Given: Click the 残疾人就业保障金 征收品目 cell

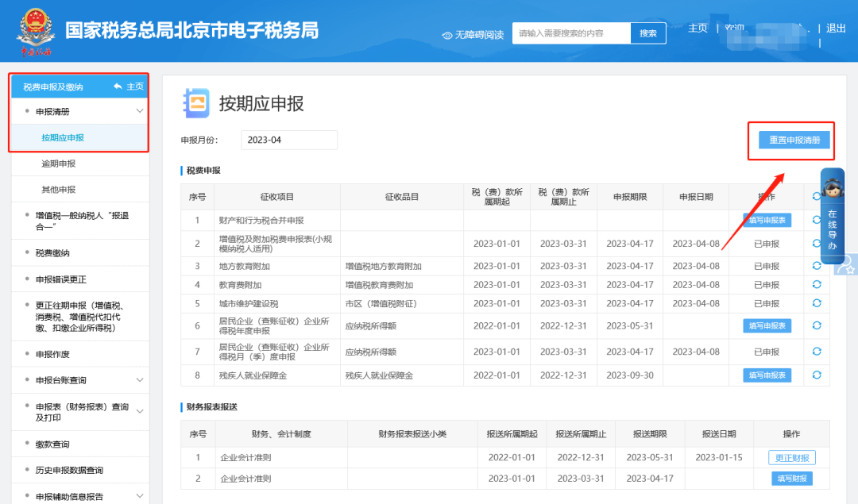Looking at the screenshot, I should (379, 375).
